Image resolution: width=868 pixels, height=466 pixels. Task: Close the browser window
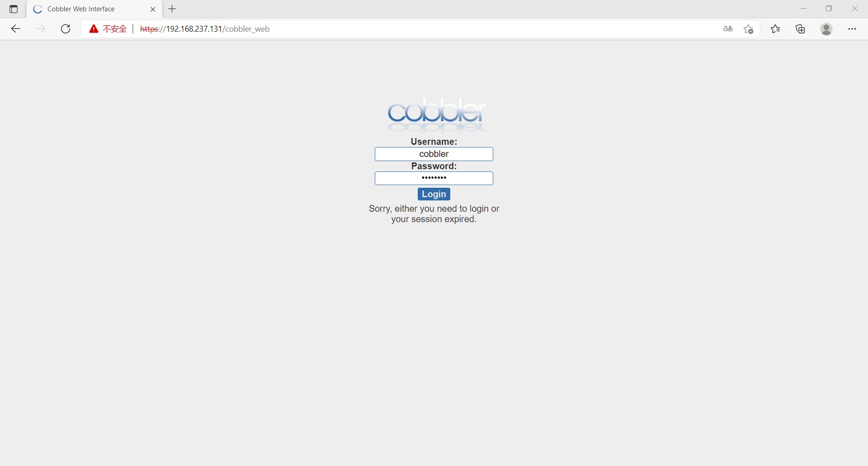tap(855, 9)
